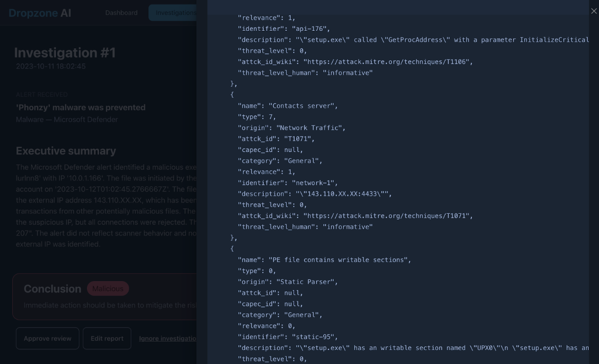This screenshot has height=364, width=599.
Task: Select the writable section "UPX0" description line
Action: click(413, 348)
